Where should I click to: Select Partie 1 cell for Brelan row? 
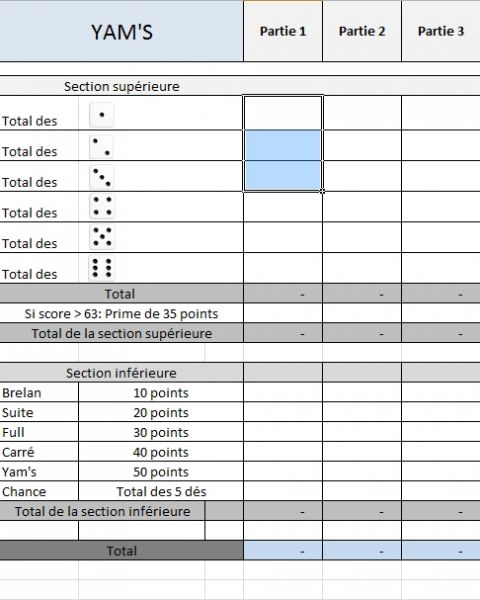click(283, 392)
